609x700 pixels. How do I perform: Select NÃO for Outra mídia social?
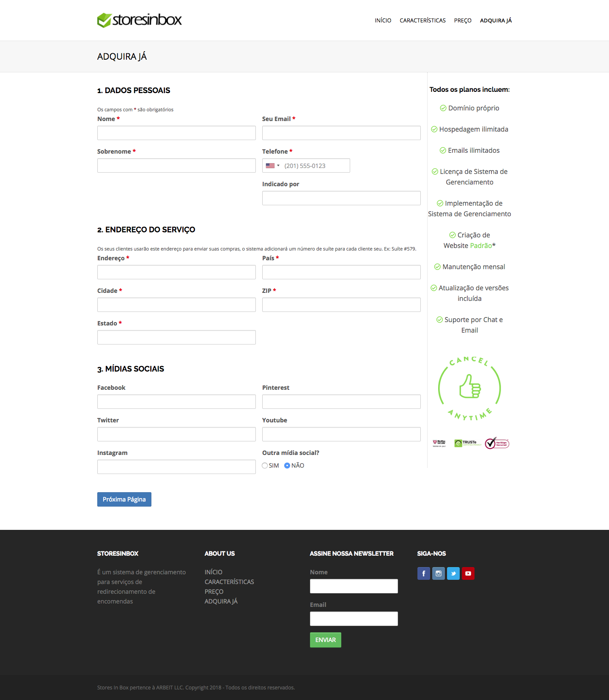click(x=287, y=466)
